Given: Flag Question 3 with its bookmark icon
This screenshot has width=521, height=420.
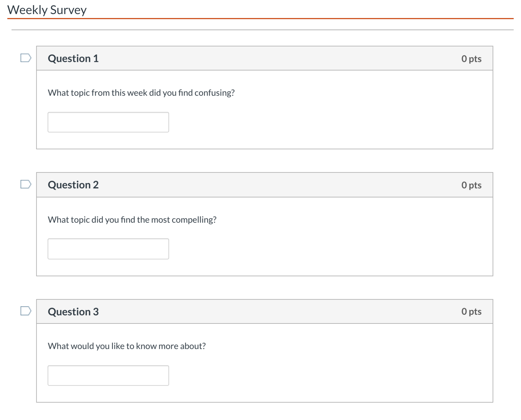Looking at the screenshot, I should 26,311.
